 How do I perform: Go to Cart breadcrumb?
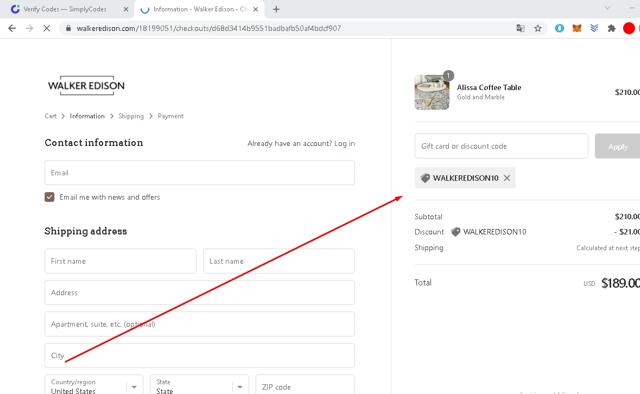pos(51,116)
